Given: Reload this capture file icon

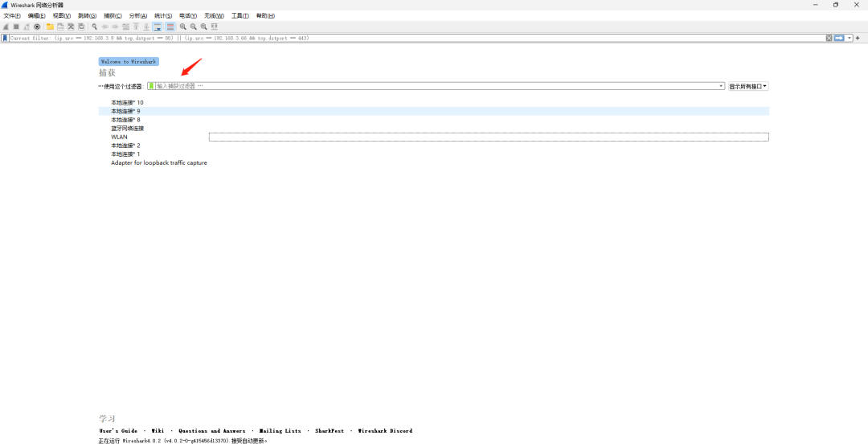Looking at the screenshot, I should [x=81, y=27].
